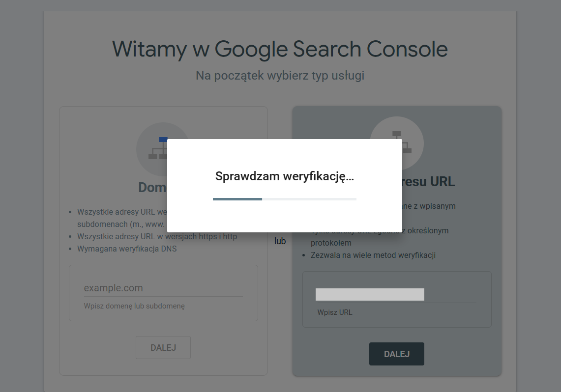This screenshot has height=392, width=561.
Task: Click the partially hidden 'Dom' heading
Action: pyautogui.click(x=152, y=188)
